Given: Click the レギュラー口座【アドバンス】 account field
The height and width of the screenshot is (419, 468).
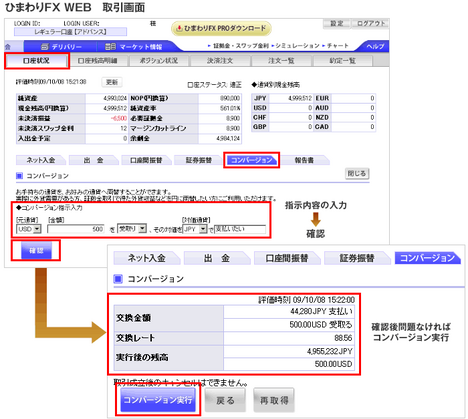Looking at the screenshot, I should [x=70, y=32].
